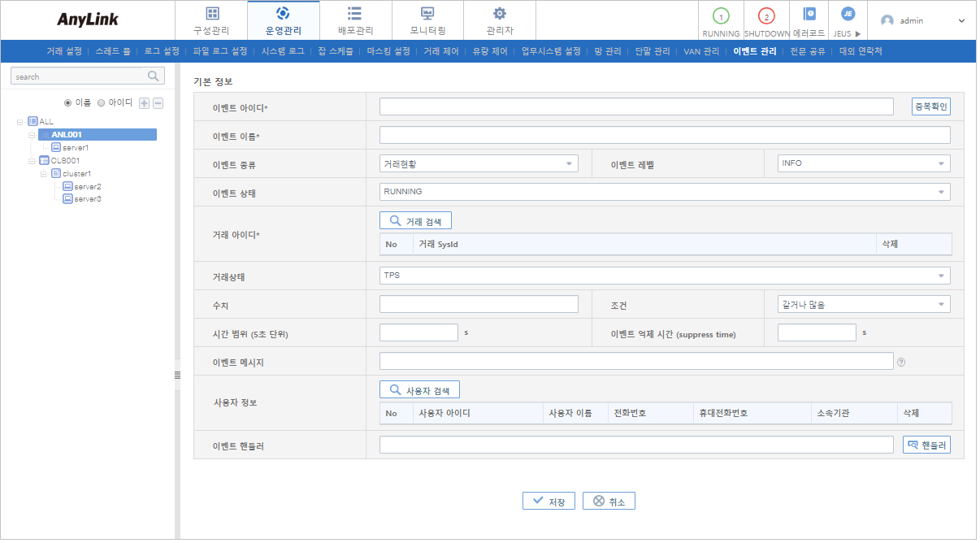Switch to the 거래 설정 menu item
Image resolution: width=980 pixels, height=543 pixels.
[65, 50]
